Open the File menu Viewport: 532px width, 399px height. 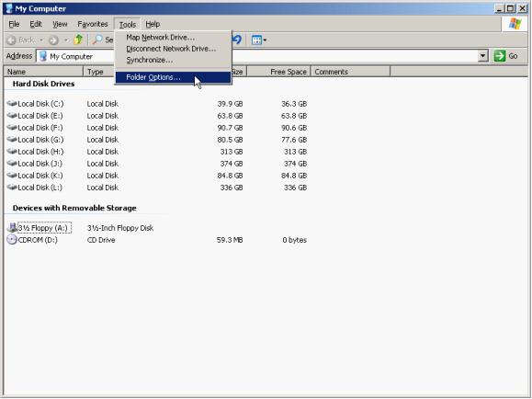[14, 24]
